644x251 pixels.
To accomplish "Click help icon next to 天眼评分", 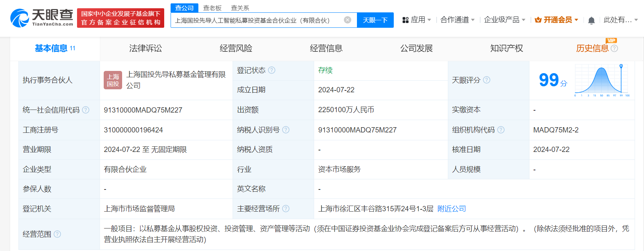I will tap(487, 80).
